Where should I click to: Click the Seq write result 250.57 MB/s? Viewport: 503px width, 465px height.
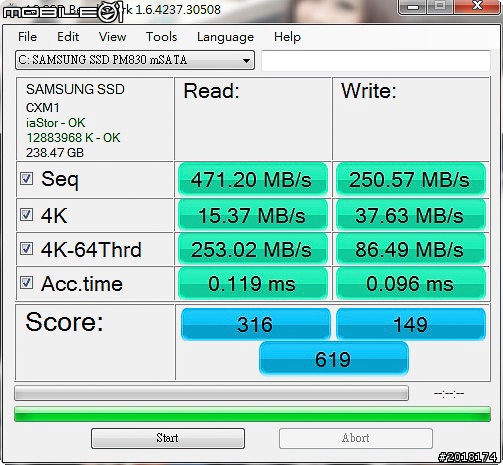410,180
